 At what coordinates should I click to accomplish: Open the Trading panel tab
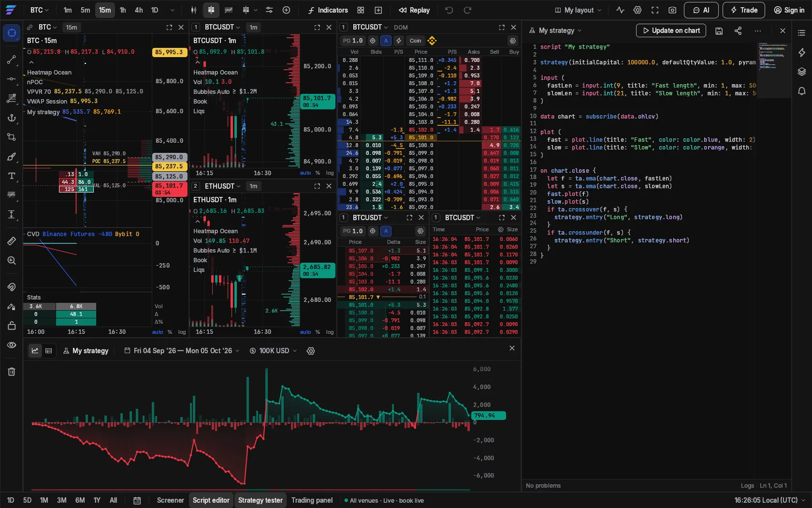click(312, 500)
